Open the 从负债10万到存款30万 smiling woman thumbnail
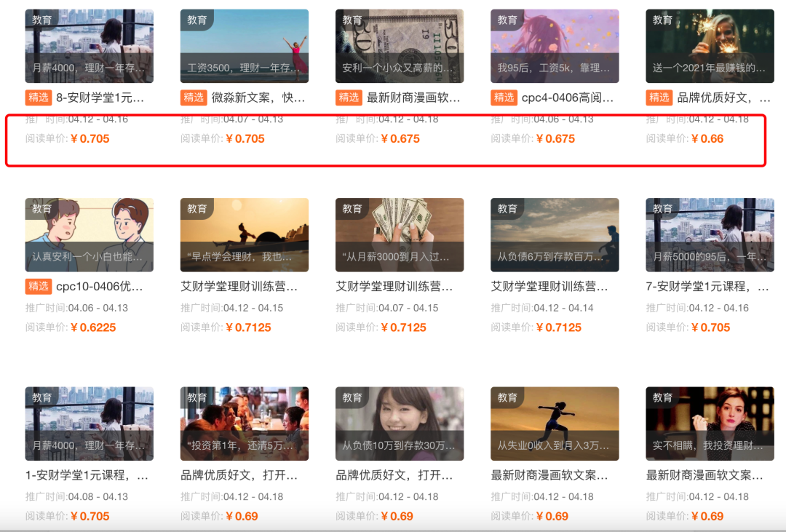Image resolution: width=786 pixels, height=532 pixels. [399, 424]
